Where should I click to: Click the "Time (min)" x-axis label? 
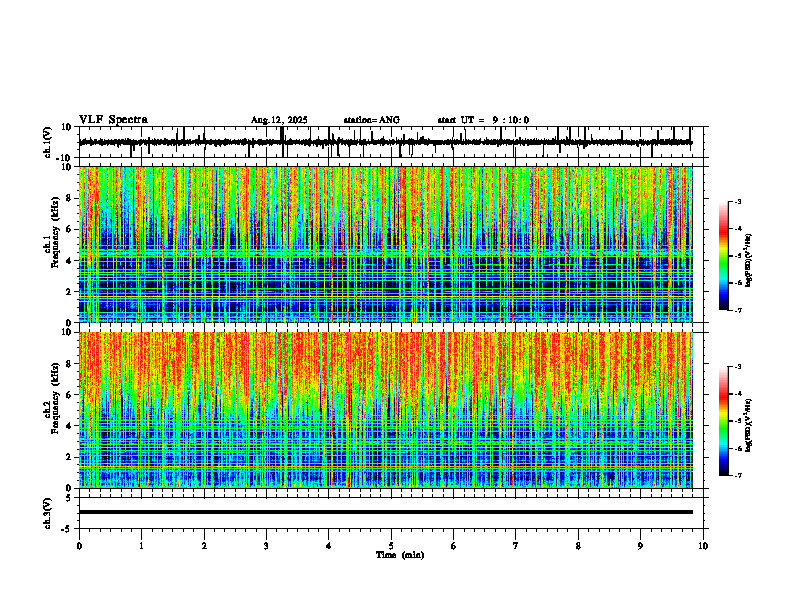point(400,555)
